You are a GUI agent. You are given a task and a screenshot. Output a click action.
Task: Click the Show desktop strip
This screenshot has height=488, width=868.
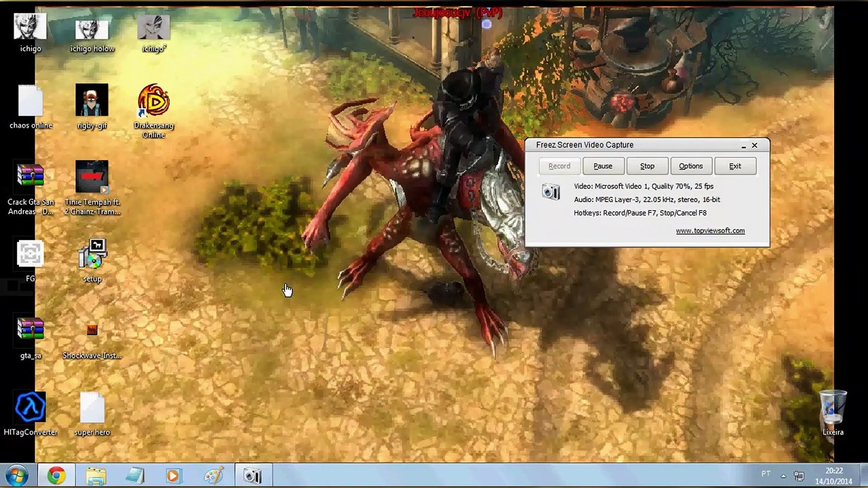863,476
